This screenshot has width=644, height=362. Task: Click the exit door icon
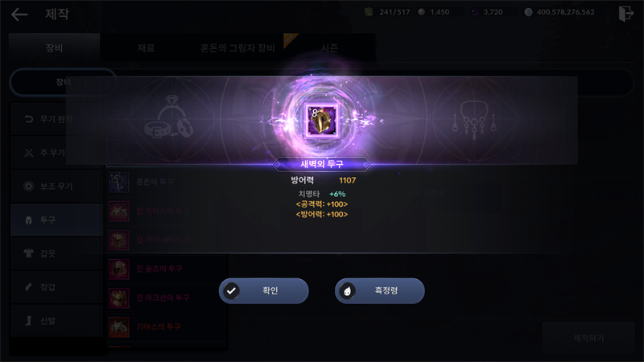click(x=626, y=13)
